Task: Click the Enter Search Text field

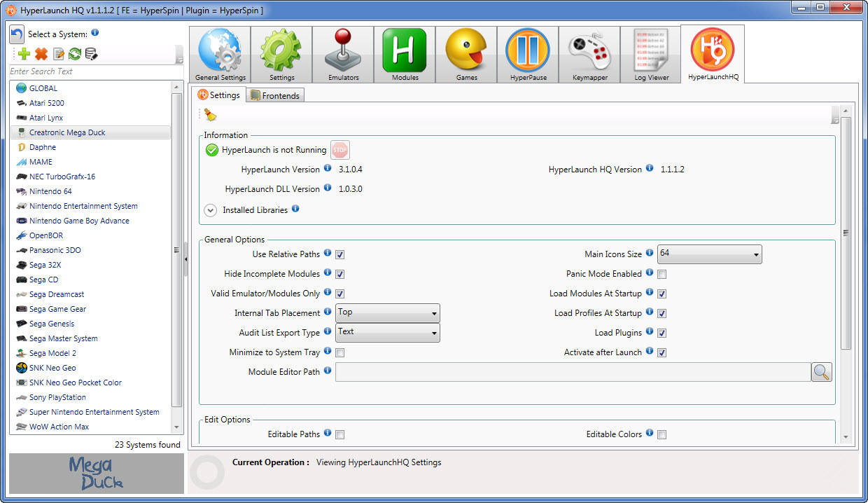Action: click(95, 71)
